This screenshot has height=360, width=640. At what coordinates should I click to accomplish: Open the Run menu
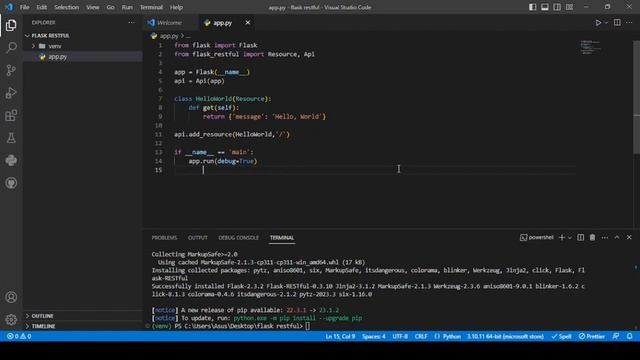[x=127, y=7]
